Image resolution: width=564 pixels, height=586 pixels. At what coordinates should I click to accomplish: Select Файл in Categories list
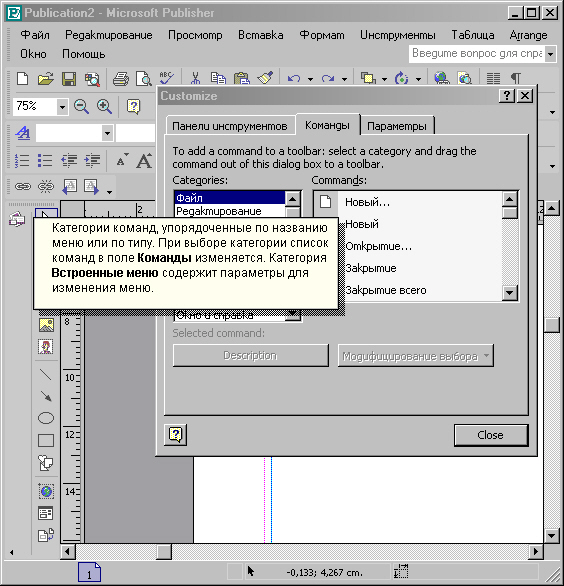click(229, 198)
